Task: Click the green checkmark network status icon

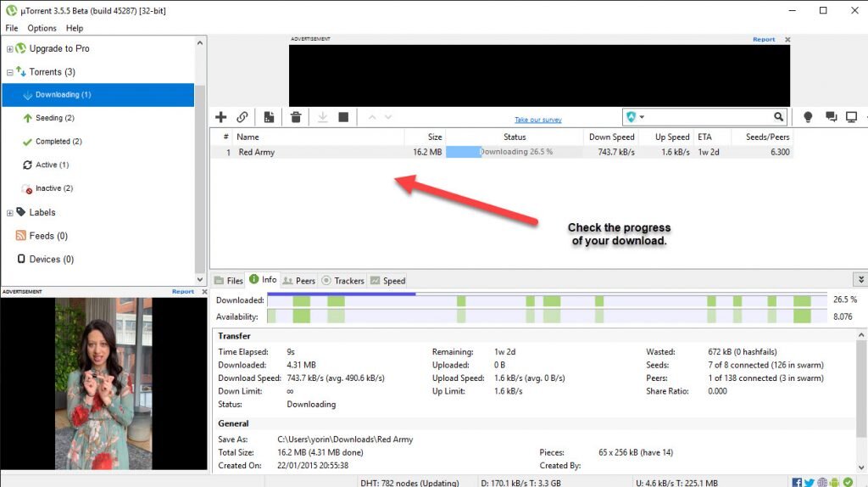Action: [848, 483]
